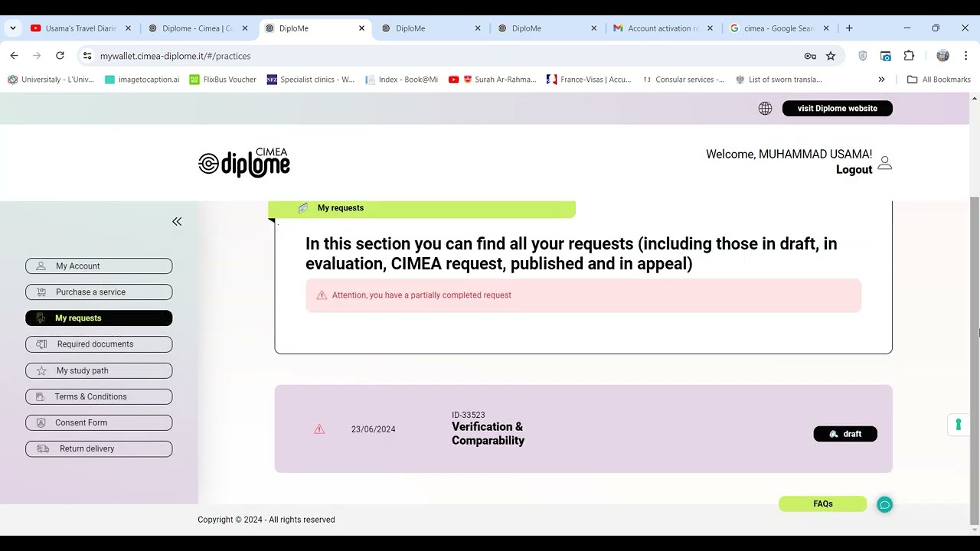Open My study path in sidebar

[99, 370]
